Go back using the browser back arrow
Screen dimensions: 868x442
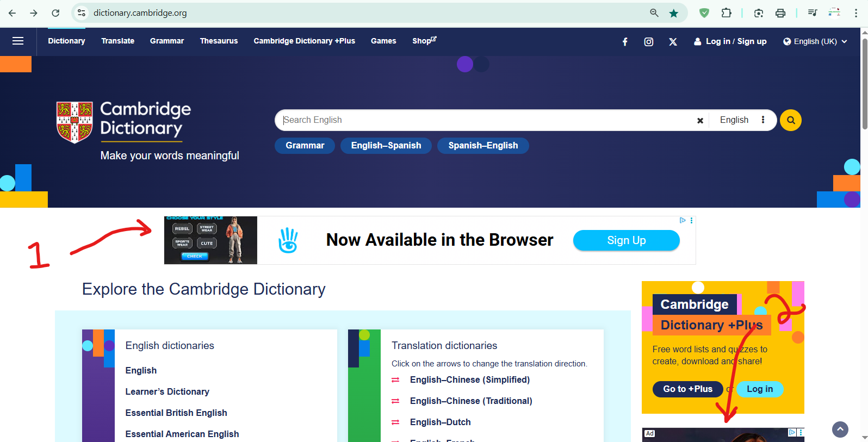click(12, 13)
